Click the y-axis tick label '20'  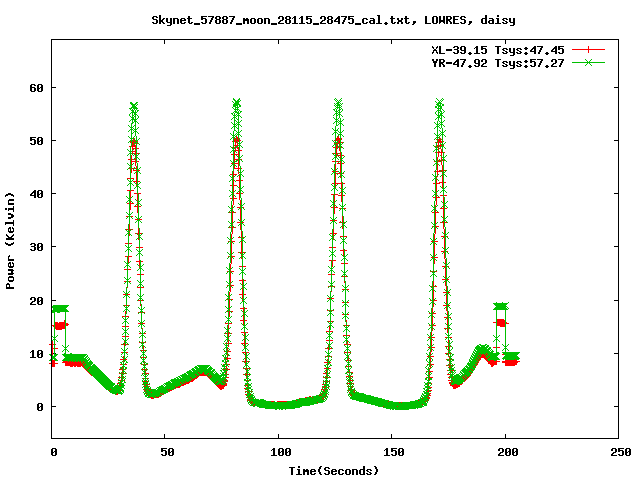36,301
